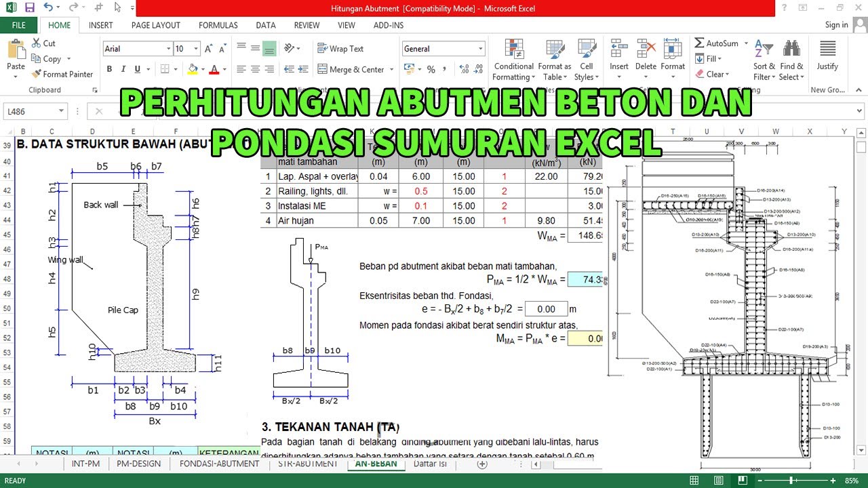Toggle italic formatting

pos(123,69)
